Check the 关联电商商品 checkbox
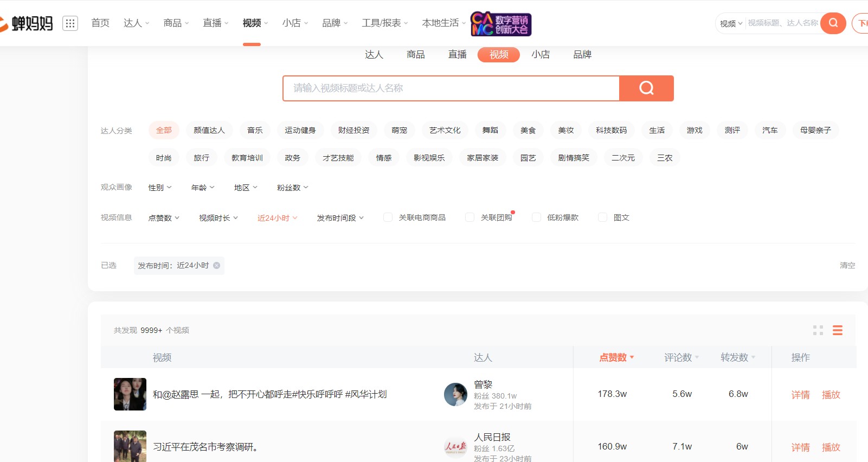The width and height of the screenshot is (868, 462). (388, 217)
